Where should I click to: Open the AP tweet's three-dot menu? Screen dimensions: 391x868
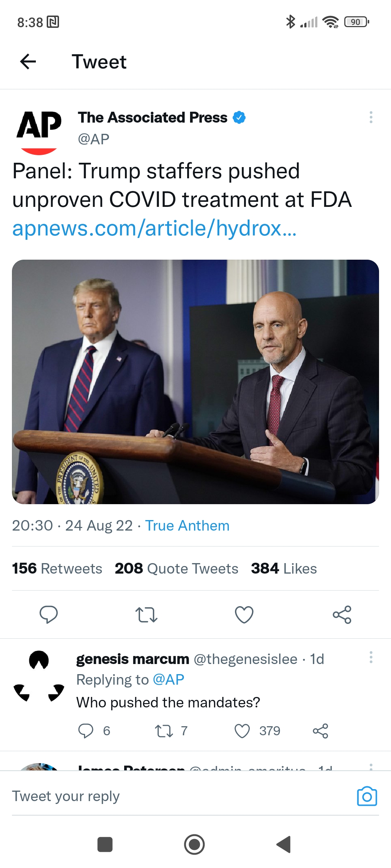click(x=371, y=117)
